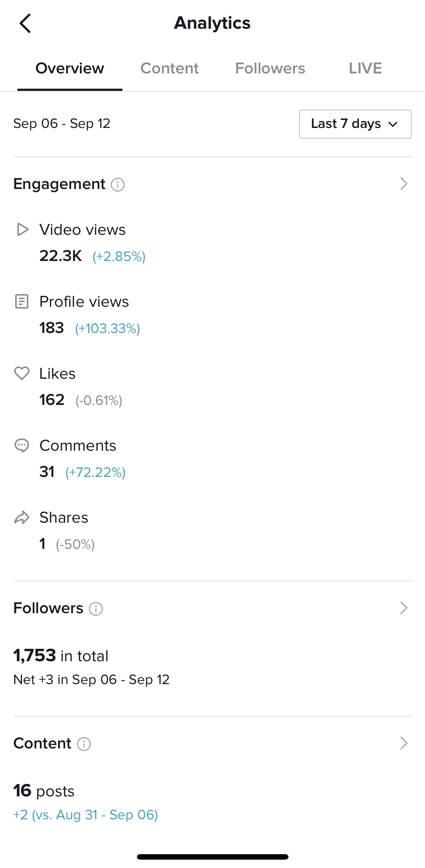This screenshot has height=868, width=425.
Task: Tap the Comments speech bubble icon
Action: 22,445
